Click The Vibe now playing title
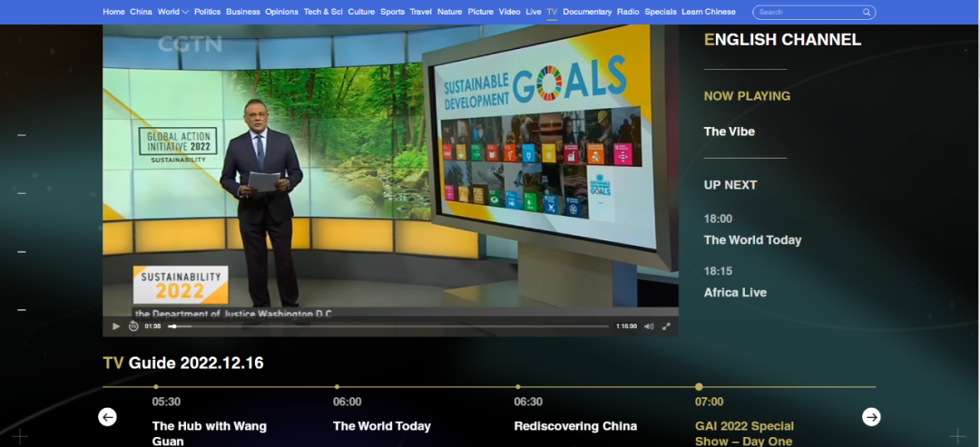 [x=730, y=131]
